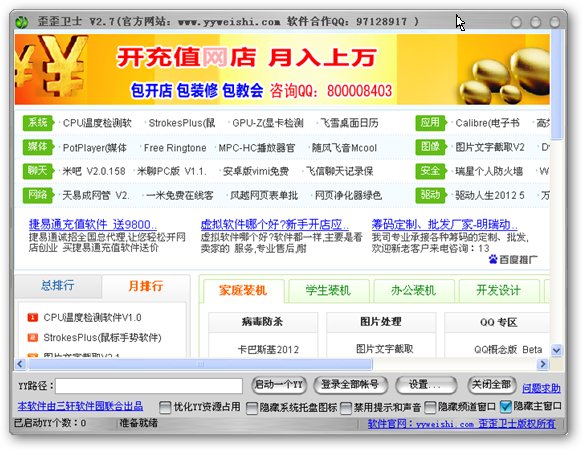Viewport: 583px width, 450px height.
Task: Open 飞信聊天记录保 link
Action: [339, 171]
